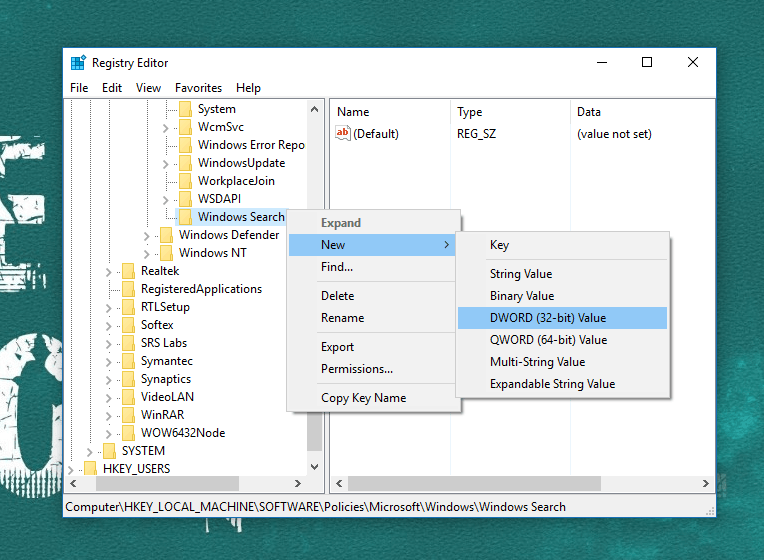Screen dimensions: 764x560
Task: Click tree pane horizontal scrollbar right arrow
Action: pos(298,483)
